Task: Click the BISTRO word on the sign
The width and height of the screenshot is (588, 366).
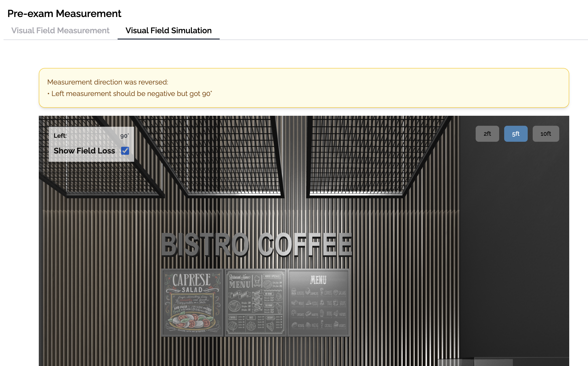Action: click(205, 245)
